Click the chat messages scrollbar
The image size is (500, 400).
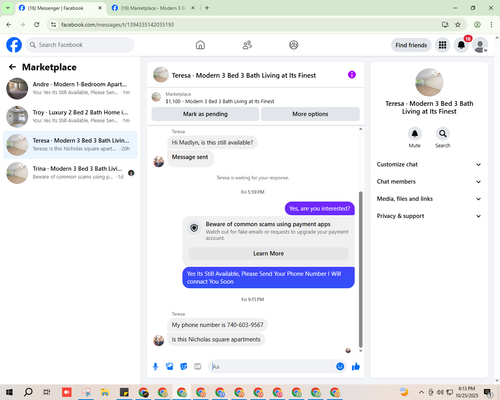tap(360, 269)
